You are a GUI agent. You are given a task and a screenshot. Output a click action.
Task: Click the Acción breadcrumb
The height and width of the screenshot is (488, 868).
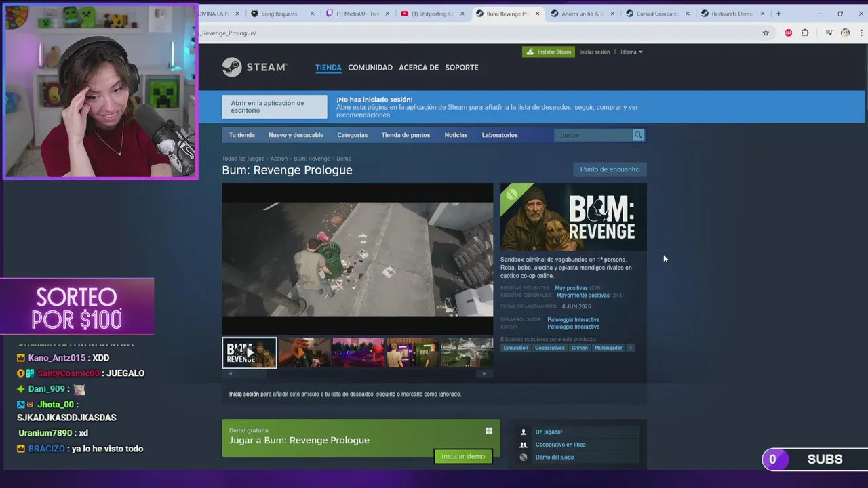[279, 159]
